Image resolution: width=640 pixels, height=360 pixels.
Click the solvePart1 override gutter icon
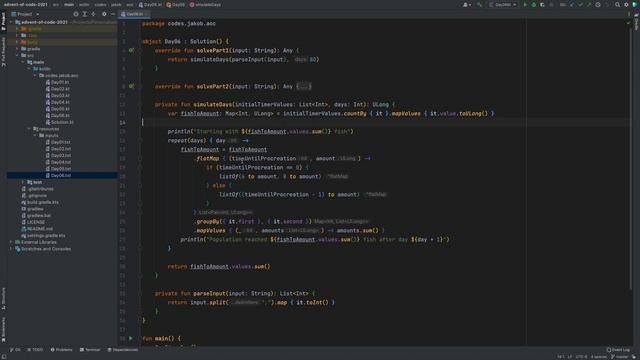click(131, 51)
